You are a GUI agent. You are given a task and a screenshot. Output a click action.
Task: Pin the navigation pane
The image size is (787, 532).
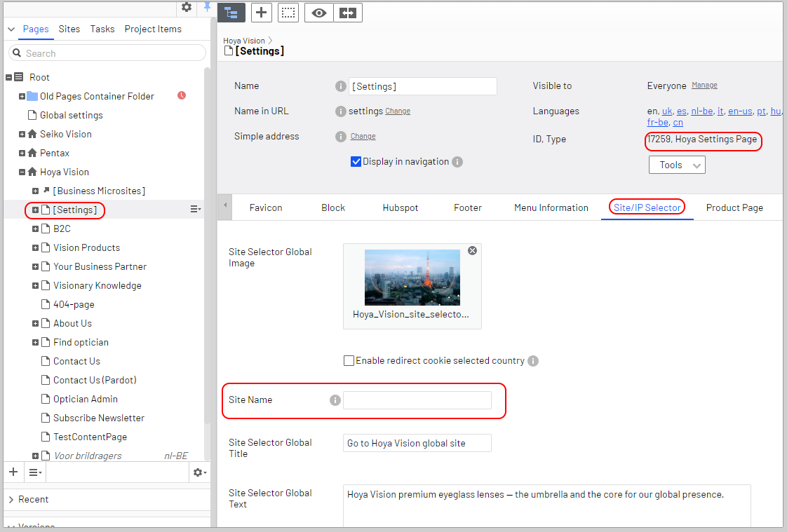point(207,7)
